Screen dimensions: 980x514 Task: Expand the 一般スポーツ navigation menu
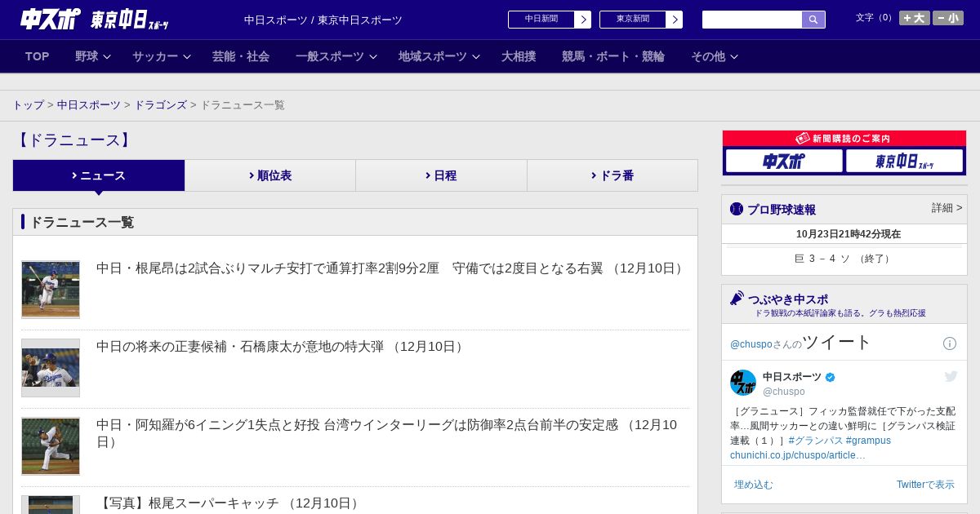(x=336, y=56)
